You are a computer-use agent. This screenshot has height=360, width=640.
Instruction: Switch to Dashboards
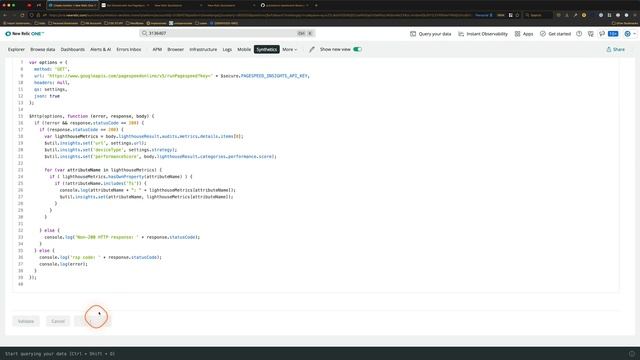(73, 49)
